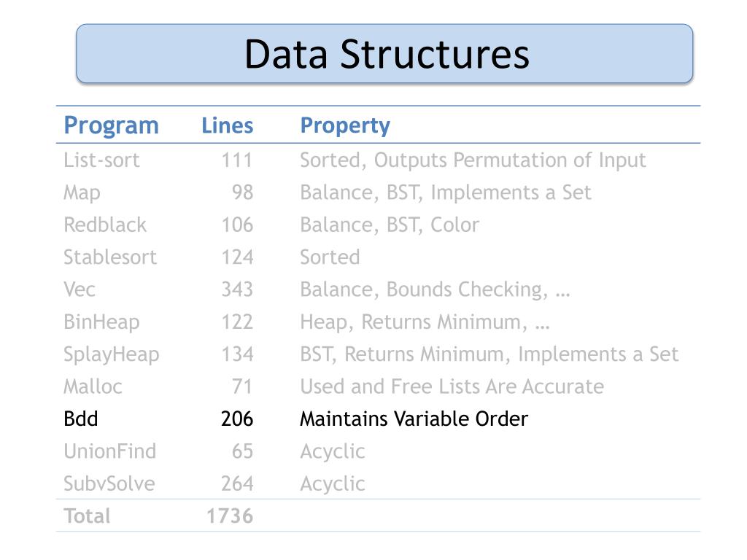Click the Malloc program name
Image resolution: width=747 pixels, height=560 pixels.
click(x=93, y=386)
